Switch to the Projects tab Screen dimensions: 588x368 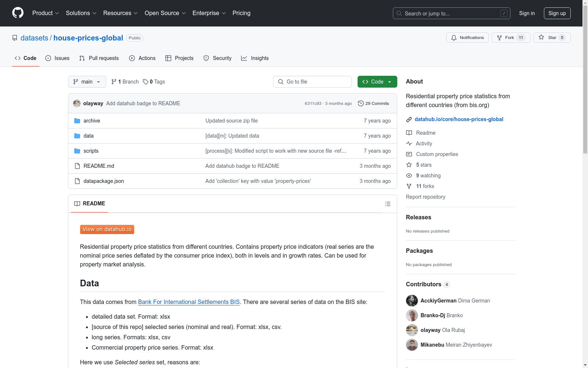(179, 58)
